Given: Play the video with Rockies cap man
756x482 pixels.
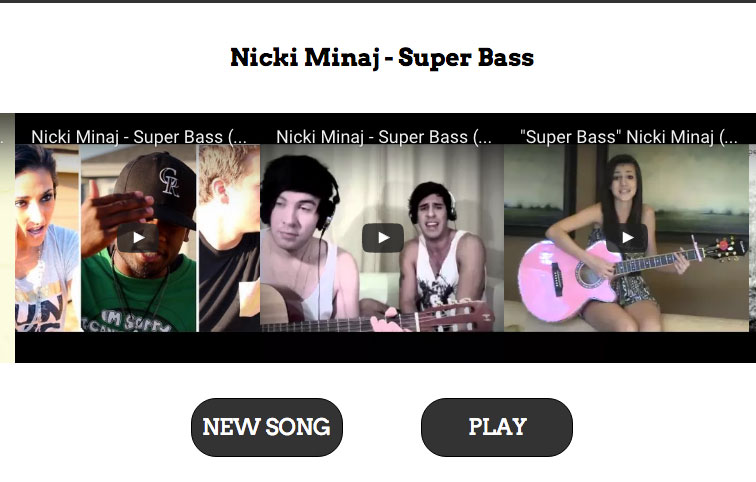Looking at the screenshot, I should pos(137,238).
